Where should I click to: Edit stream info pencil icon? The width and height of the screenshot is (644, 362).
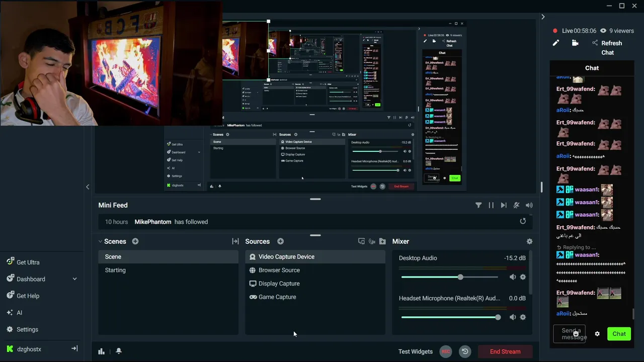tap(555, 43)
